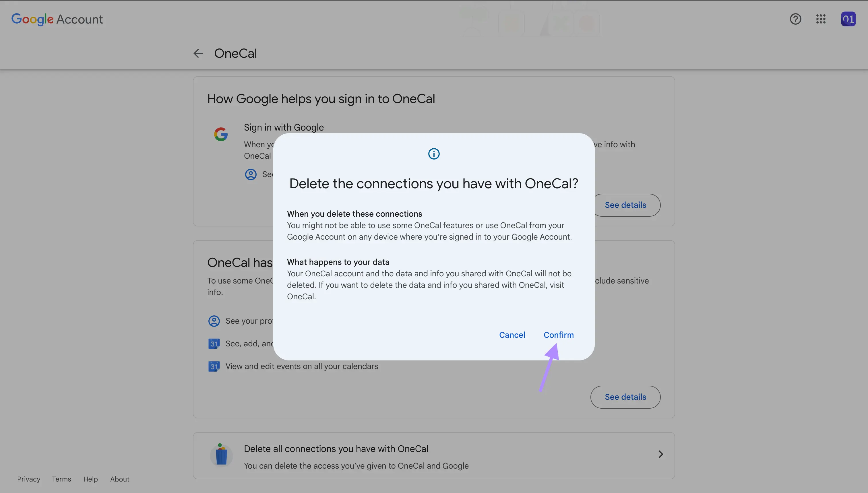Select the Privacy link in footer
This screenshot has width=868, height=493.
click(x=29, y=479)
